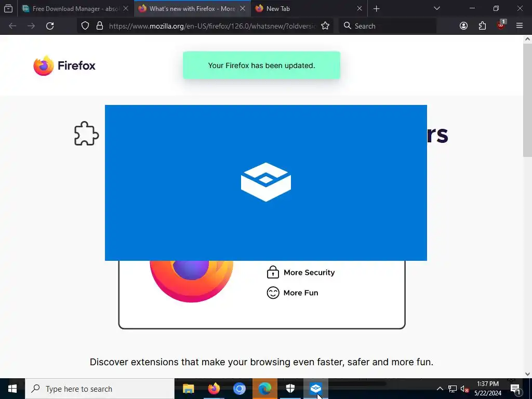Open the Firefox View icon in tab bar
The width and height of the screenshot is (532, 399).
(8, 8)
